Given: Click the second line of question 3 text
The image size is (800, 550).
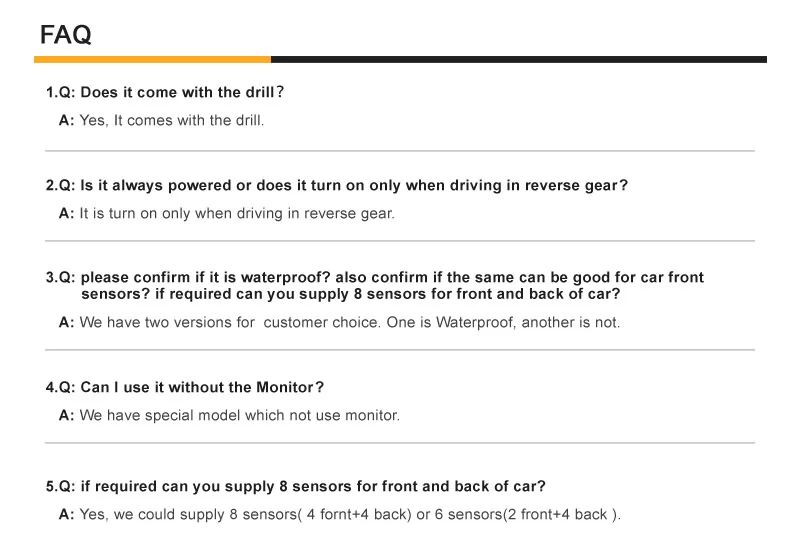Looking at the screenshot, I should [x=350, y=294].
